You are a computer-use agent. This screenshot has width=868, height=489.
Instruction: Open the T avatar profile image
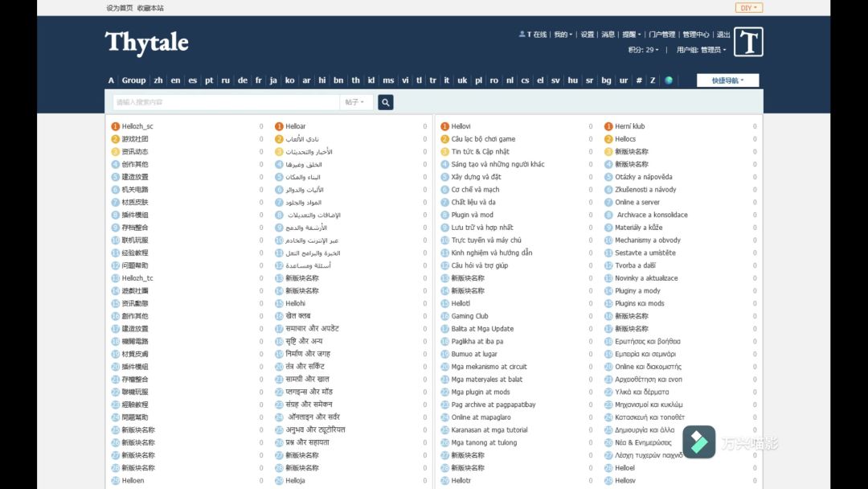[x=748, y=42]
